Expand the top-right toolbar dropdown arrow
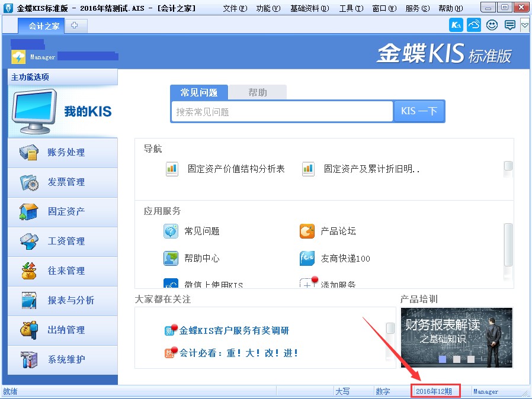 click(524, 25)
